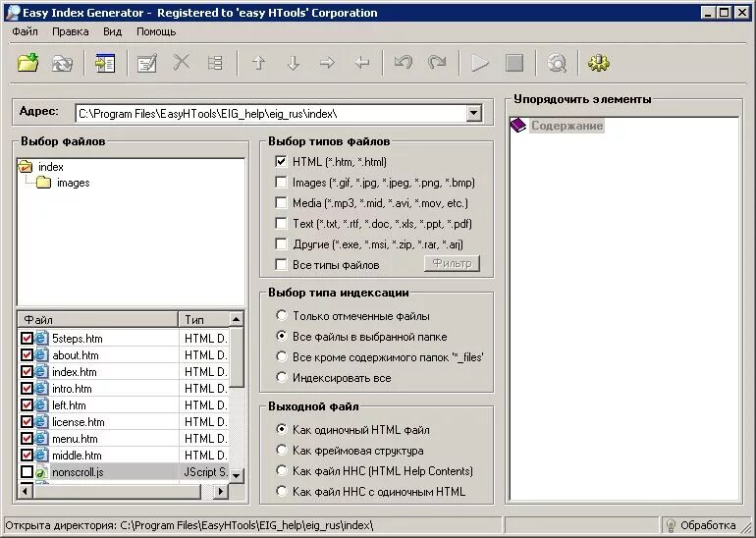Uncheck the about.htm file checkbox
Image resolution: width=756 pixels, height=538 pixels.
27,355
